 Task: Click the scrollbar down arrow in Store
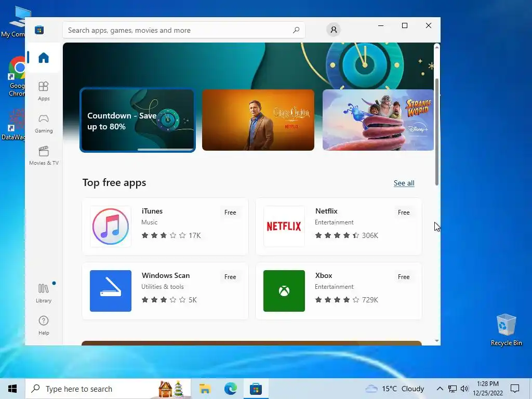click(436, 341)
